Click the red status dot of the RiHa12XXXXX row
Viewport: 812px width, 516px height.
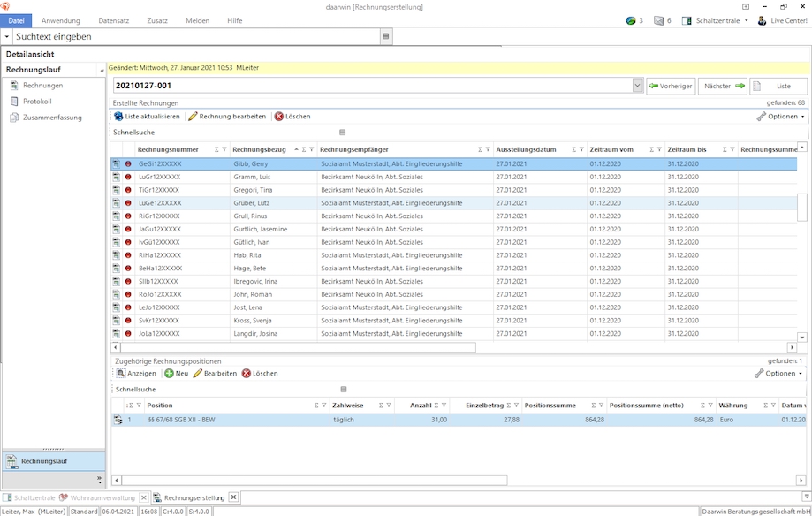click(x=128, y=255)
